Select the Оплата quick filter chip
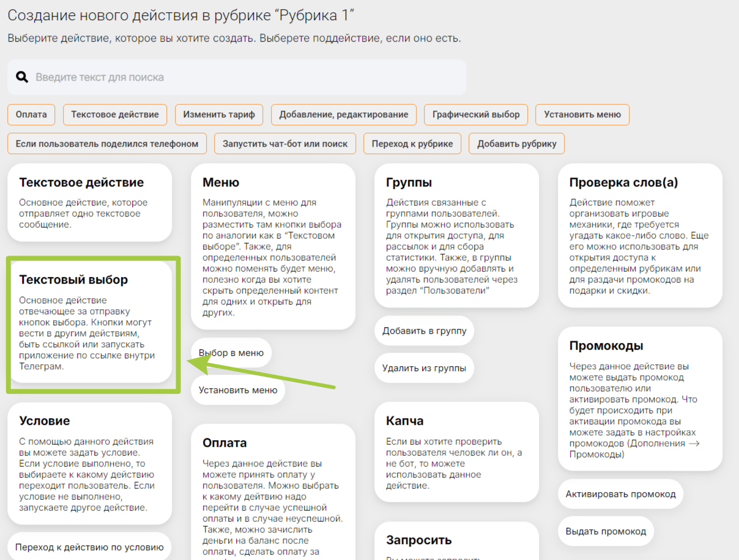 tap(31, 114)
